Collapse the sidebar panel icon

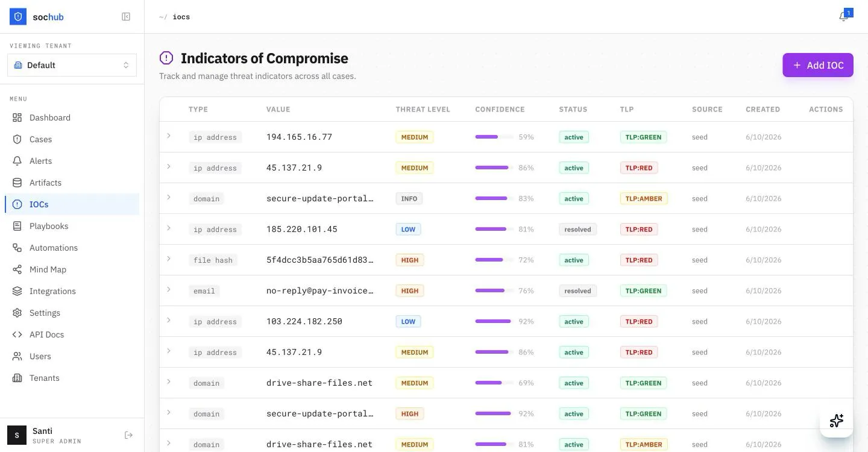(126, 17)
